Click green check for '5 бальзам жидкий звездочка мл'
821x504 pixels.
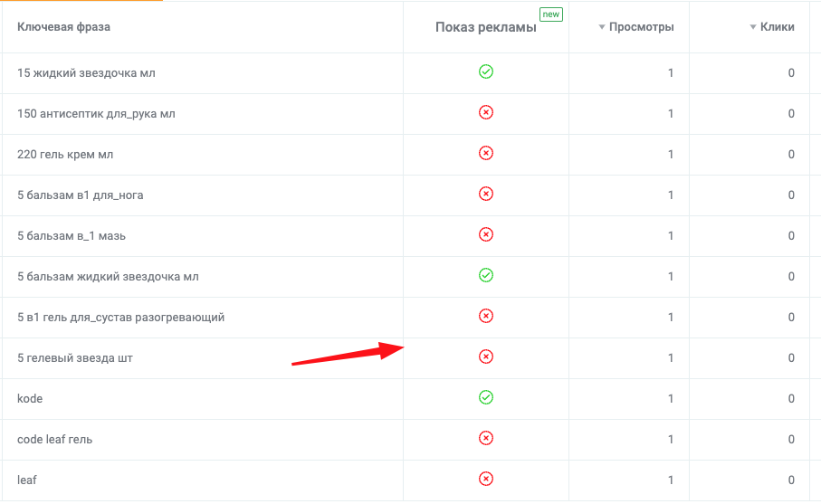click(x=486, y=275)
